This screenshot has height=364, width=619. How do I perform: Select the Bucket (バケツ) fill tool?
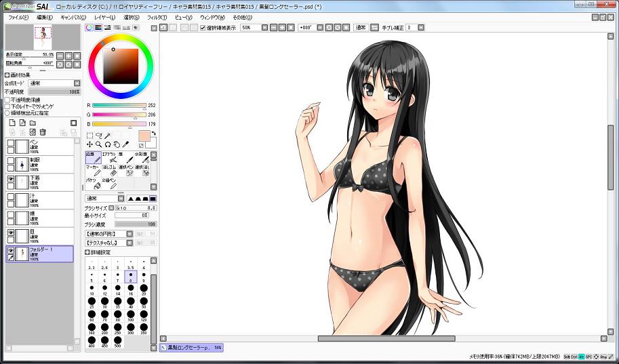tap(93, 184)
